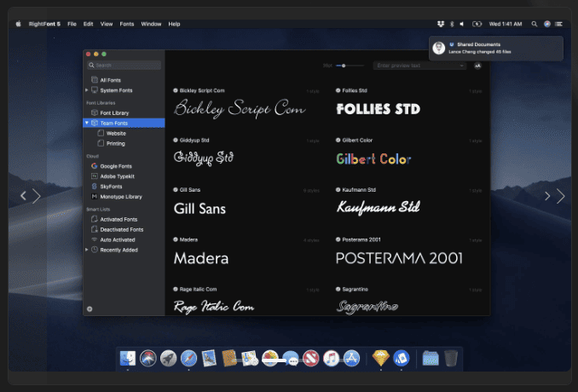This screenshot has width=578, height=392.
Task: Click the Sagrantino font name label
Action: [x=355, y=289]
